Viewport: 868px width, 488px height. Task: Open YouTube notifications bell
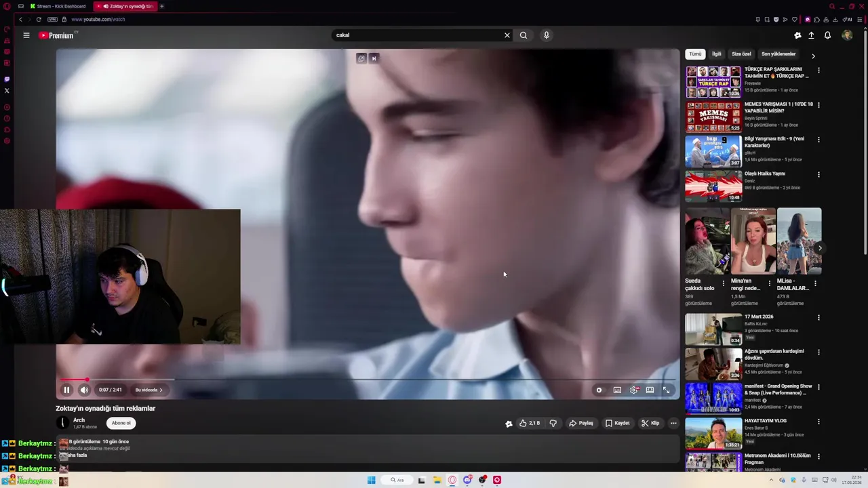tap(827, 35)
